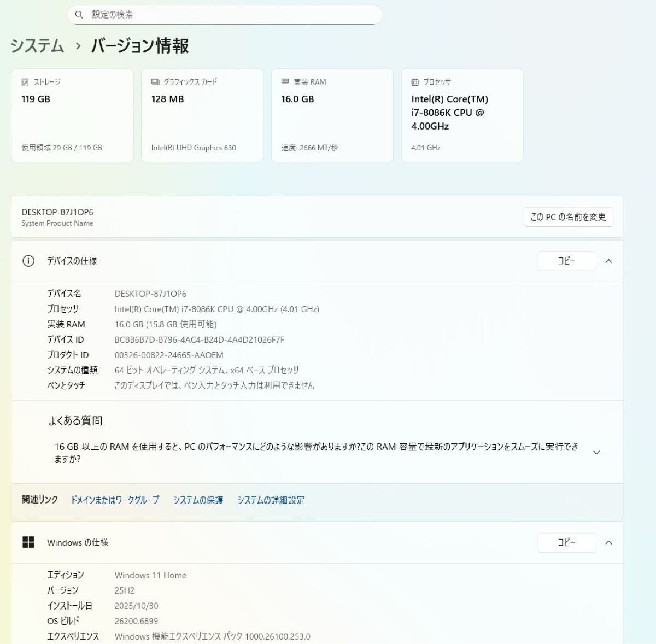Select the 119 GB storage summary card
This screenshot has width=656, height=644.
[72, 115]
